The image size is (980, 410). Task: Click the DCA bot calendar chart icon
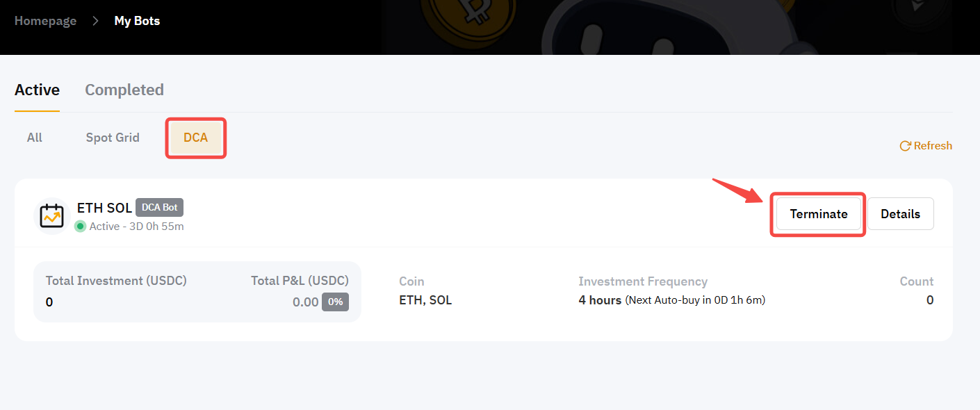pyautogui.click(x=51, y=216)
